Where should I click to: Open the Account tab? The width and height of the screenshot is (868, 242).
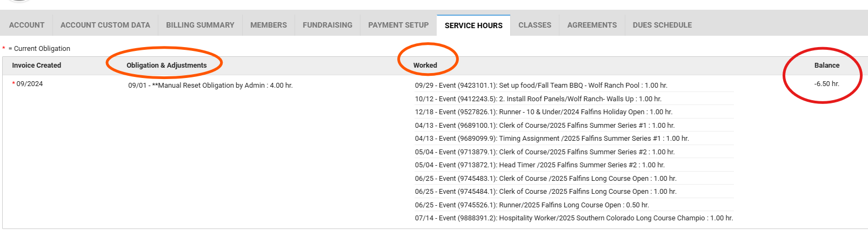pyautogui.click(x=26, y=25)
